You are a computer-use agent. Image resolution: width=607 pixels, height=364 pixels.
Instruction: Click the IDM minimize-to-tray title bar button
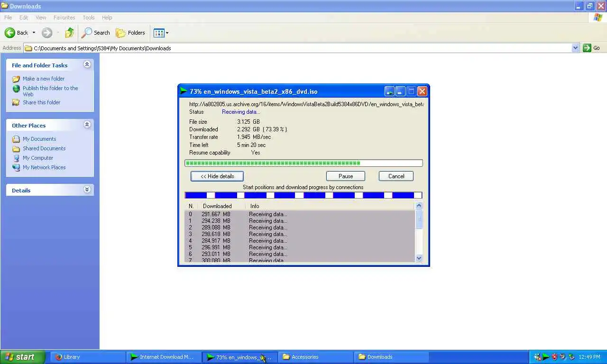click(x=389, y=91)
